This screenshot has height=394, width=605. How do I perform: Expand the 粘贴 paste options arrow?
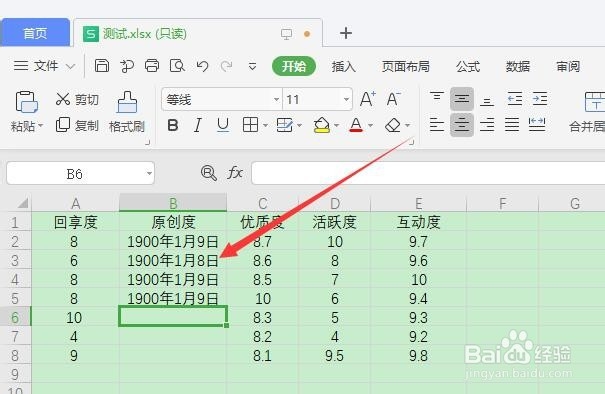click(40, 126)
